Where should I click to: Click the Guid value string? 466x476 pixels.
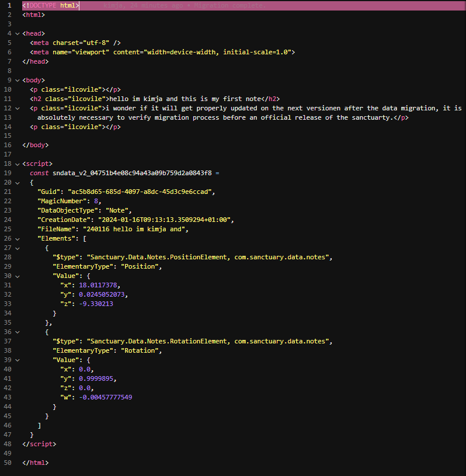(140, 192)
